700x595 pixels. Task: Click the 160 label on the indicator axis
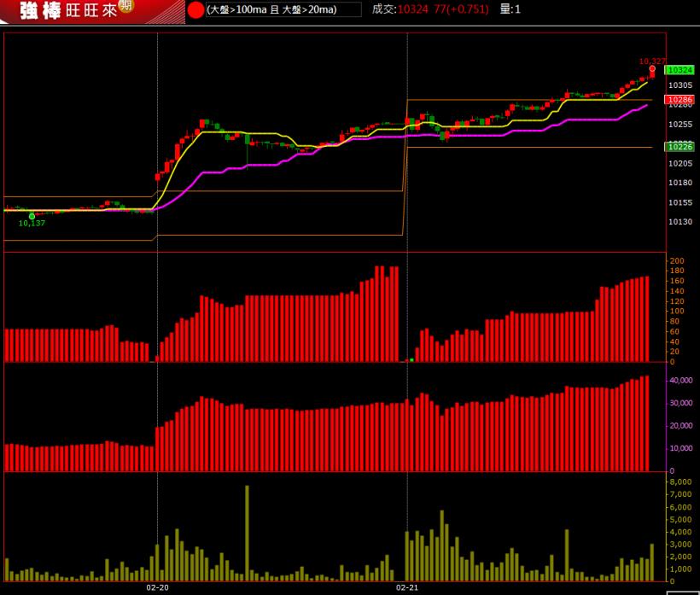[677, 281]
